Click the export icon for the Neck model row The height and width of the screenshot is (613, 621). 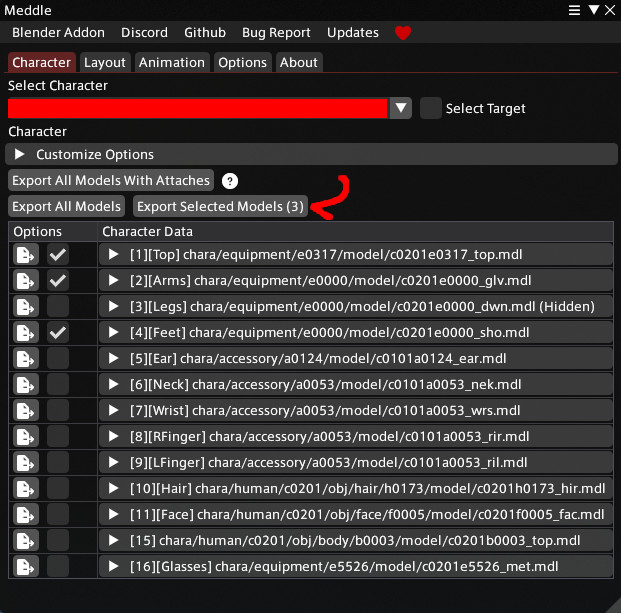tap(26, 385)
